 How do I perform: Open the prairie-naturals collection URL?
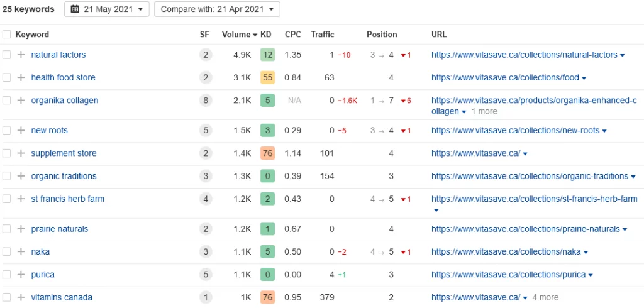tap(525, 229)
